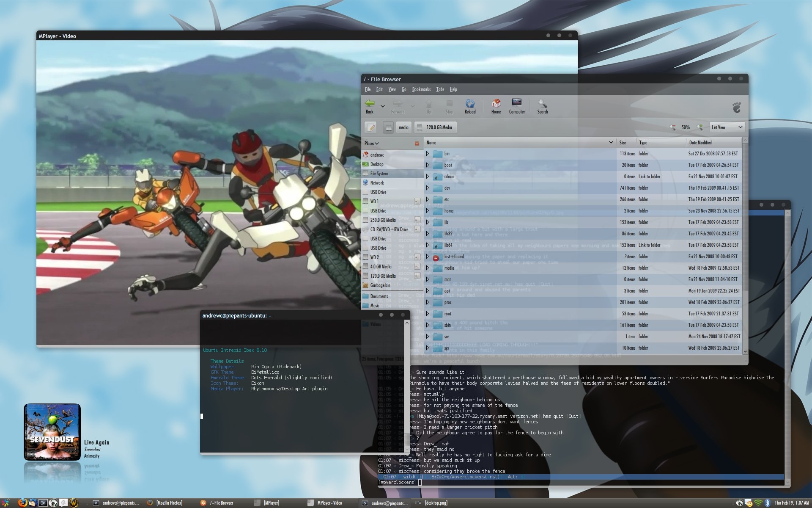812x508 pixels.
Task: Launch the World of Warcraft panel icon
Action: click(x=74, y=503)
